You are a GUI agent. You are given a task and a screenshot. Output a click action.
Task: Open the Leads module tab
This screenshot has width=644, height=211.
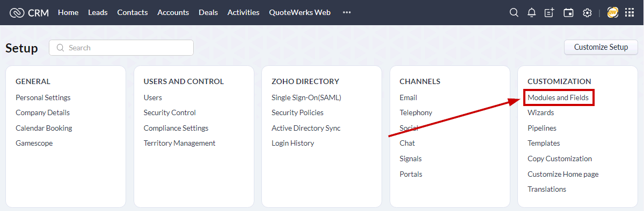(98, 12)
